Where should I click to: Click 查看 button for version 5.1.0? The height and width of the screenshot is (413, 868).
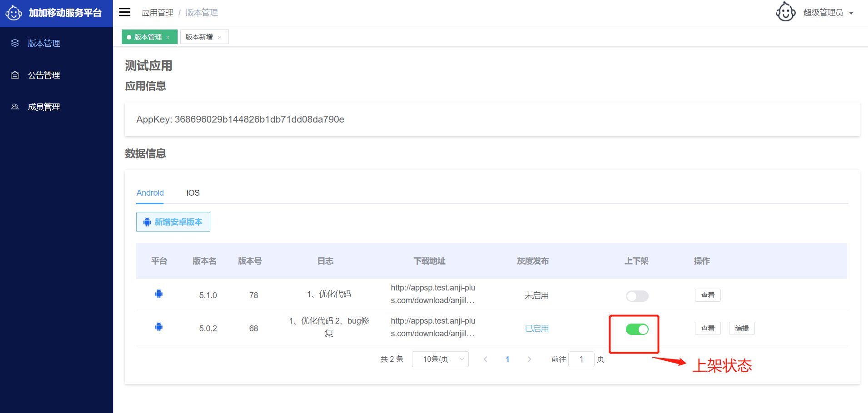pos(707,295)
